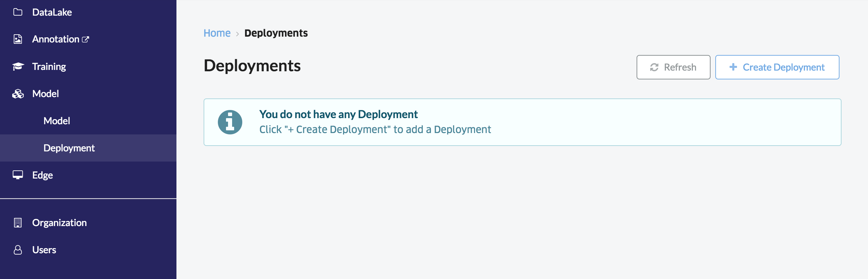Click "You do not have any Deployment" text

[338, 114]
